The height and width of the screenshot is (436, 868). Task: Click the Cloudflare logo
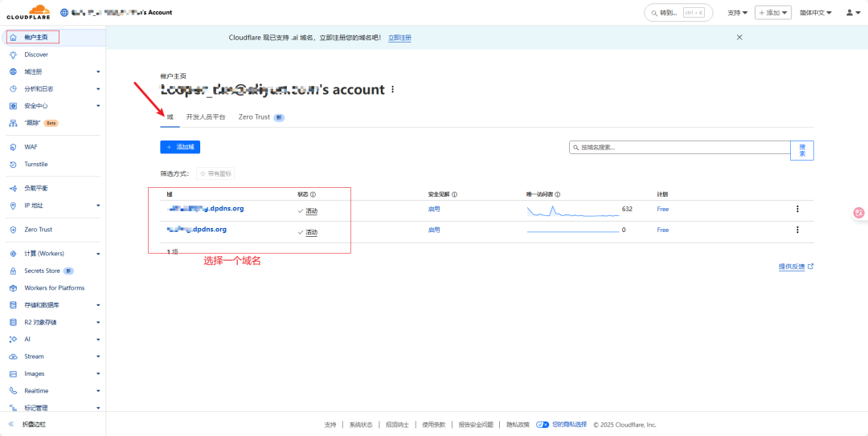[x=27, y=11]
